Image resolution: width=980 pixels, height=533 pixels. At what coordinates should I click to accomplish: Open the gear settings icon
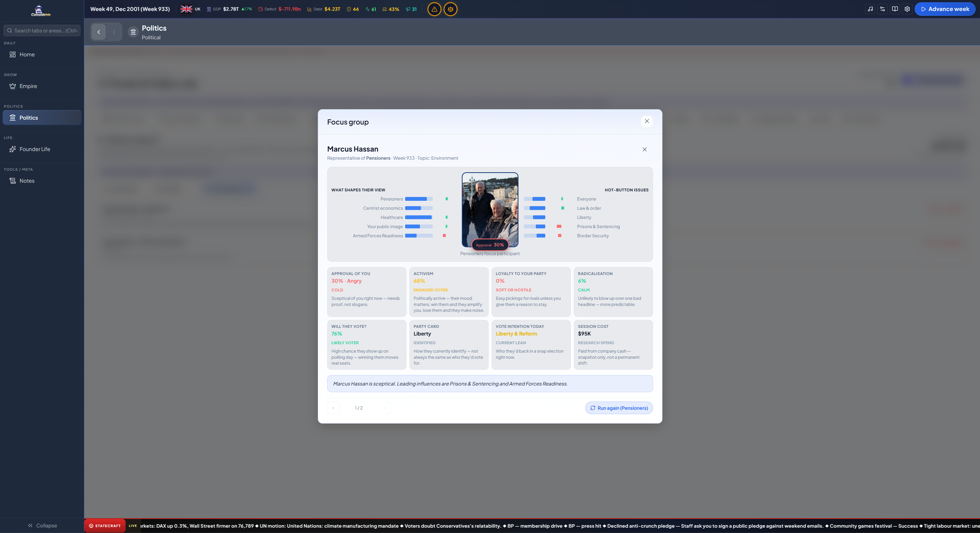[x=907, y=9]
